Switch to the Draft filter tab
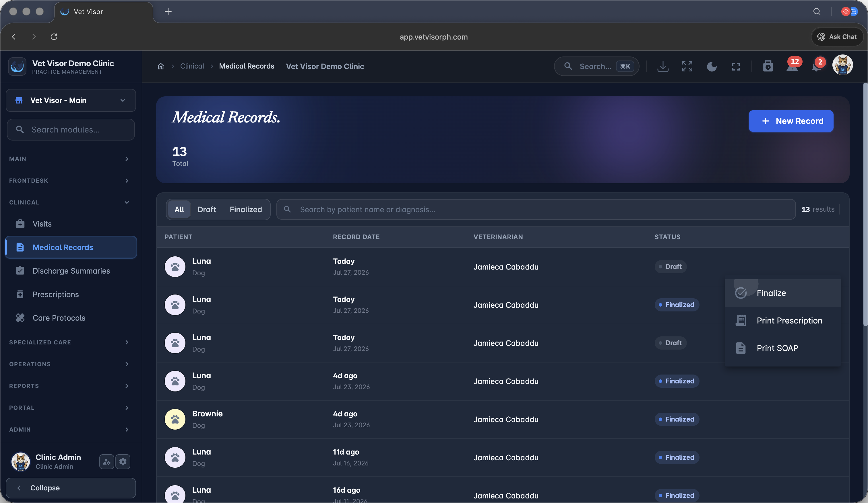This screenshot has width=868, height=503. 207,209
